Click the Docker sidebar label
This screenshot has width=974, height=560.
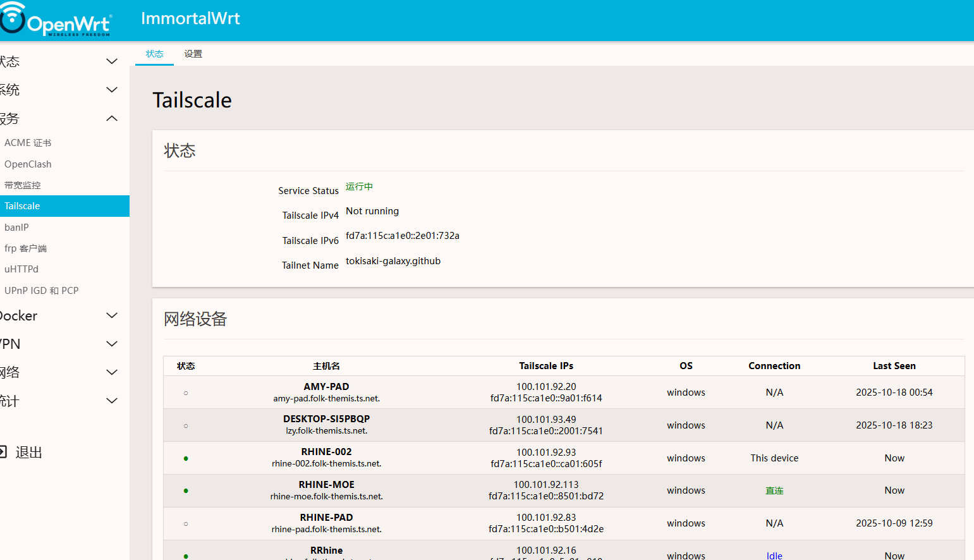tap(18, 316)
